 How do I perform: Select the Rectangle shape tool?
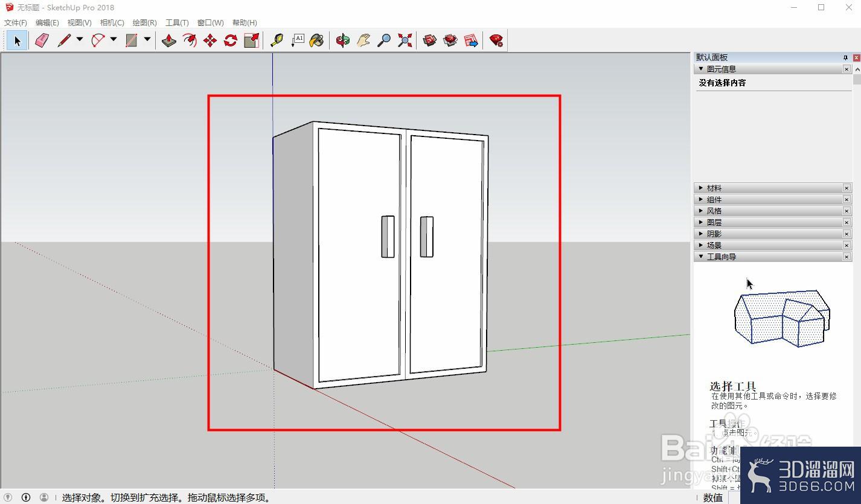tap(131, 40)
